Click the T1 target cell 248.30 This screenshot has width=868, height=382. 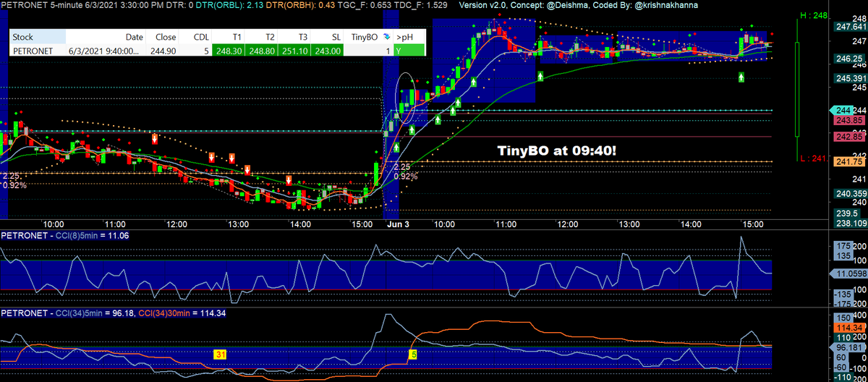[x=229, y=51]
